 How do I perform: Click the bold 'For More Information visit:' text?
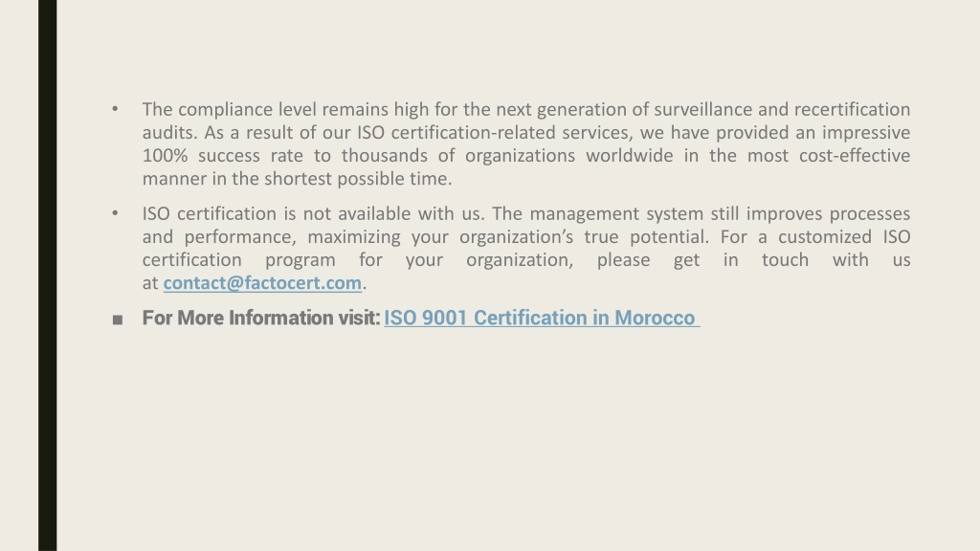pos(261,318)
